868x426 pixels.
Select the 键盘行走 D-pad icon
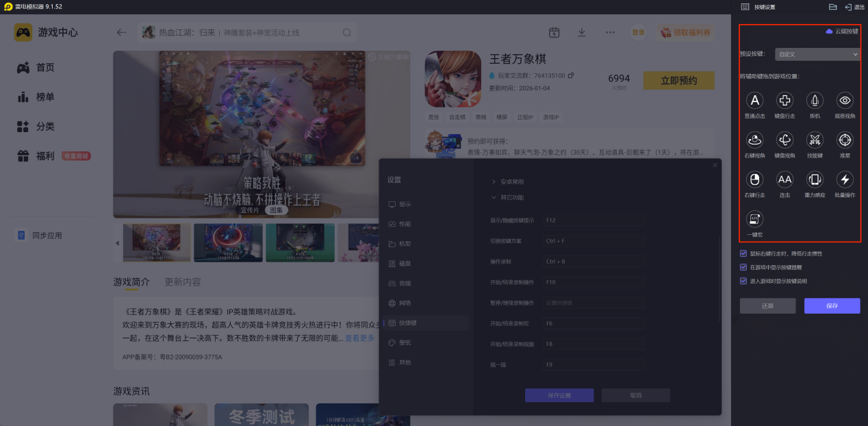(x=784, y=101)
